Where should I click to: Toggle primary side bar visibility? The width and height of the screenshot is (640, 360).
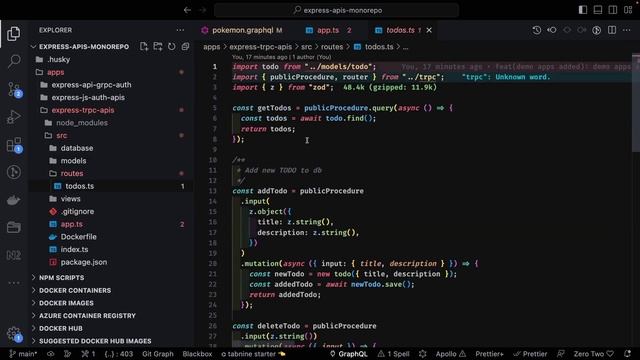coord(583,10)
